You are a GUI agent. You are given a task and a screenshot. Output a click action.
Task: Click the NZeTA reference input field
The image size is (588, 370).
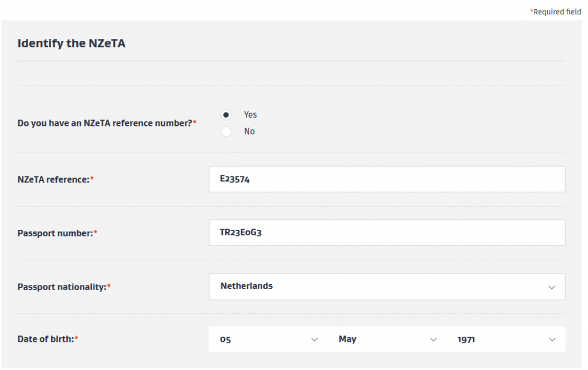[x=386, y=179]
